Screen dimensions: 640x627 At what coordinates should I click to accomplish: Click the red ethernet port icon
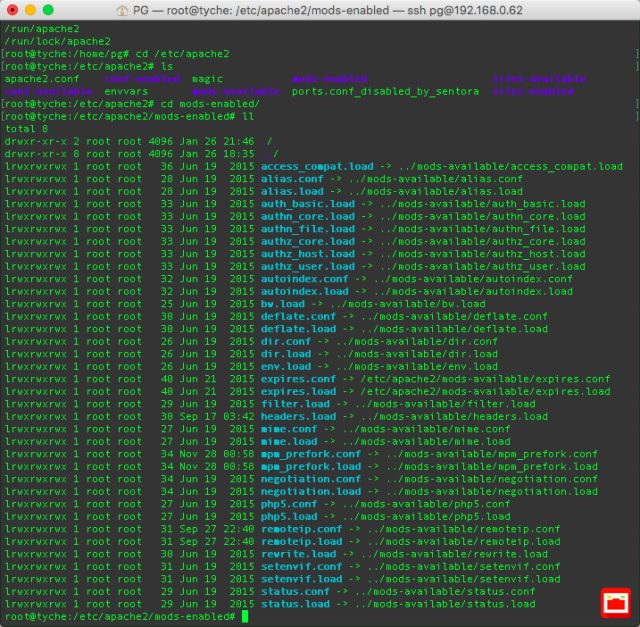613,603
